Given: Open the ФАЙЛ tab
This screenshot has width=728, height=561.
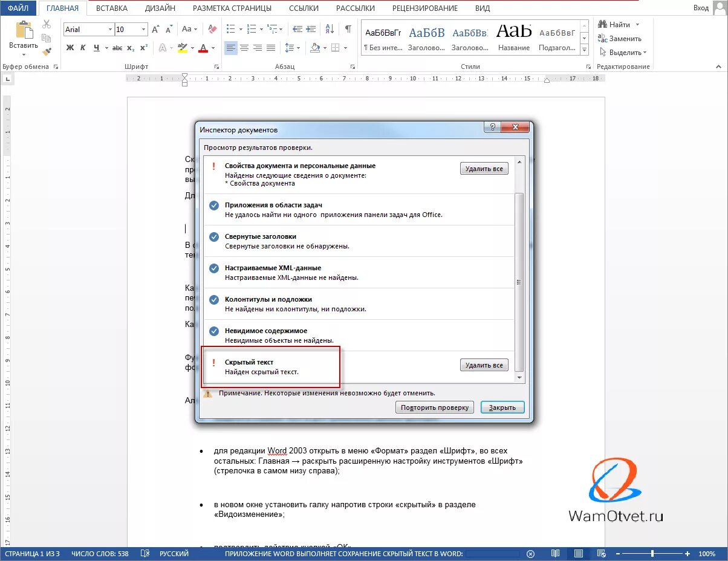Looking at the screenshot, I should (19, 8).
